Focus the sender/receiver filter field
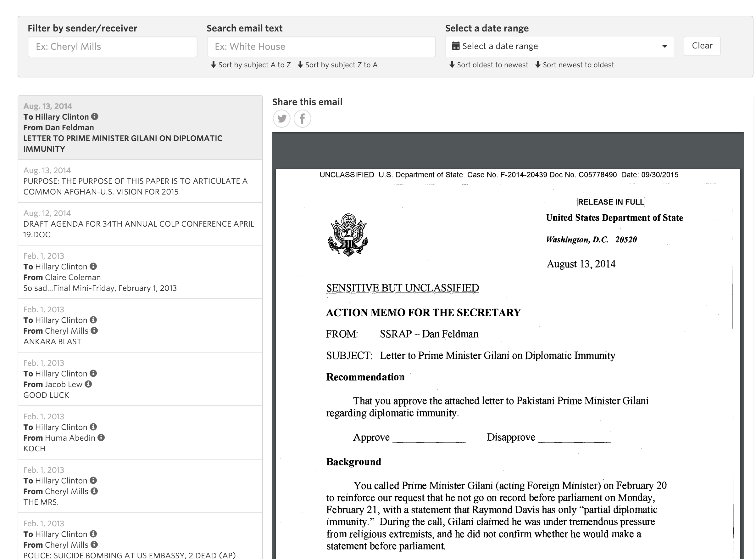The image size is (756, 559). (112, 47)
